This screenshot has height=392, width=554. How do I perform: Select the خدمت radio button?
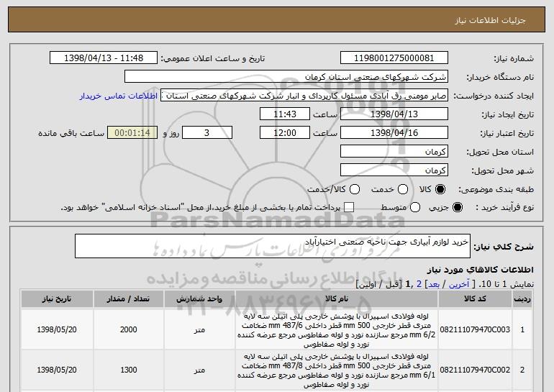pyautogui.click(x=403, y=189)
